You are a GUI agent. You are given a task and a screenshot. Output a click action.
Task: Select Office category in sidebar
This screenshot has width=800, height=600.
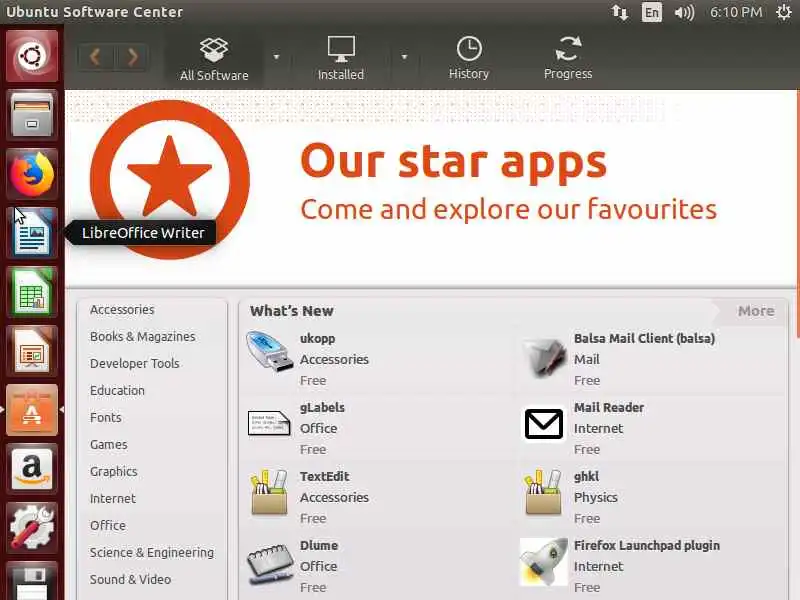[x=107, y=526]
